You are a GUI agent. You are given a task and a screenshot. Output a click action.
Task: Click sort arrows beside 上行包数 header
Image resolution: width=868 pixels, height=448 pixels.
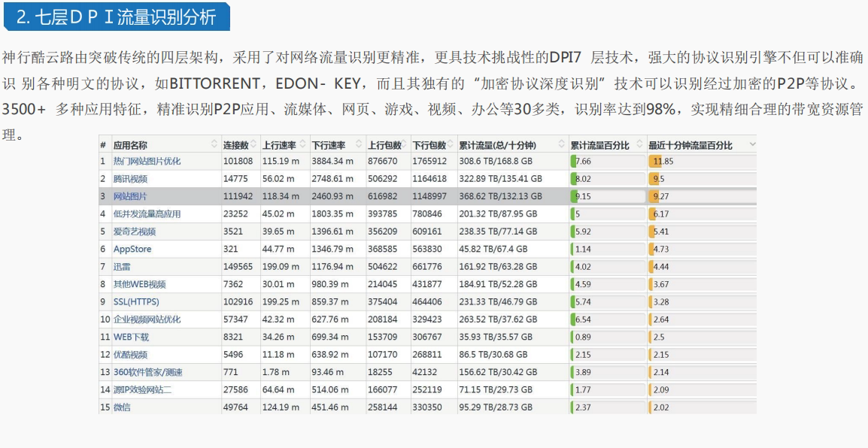point(405,144)
